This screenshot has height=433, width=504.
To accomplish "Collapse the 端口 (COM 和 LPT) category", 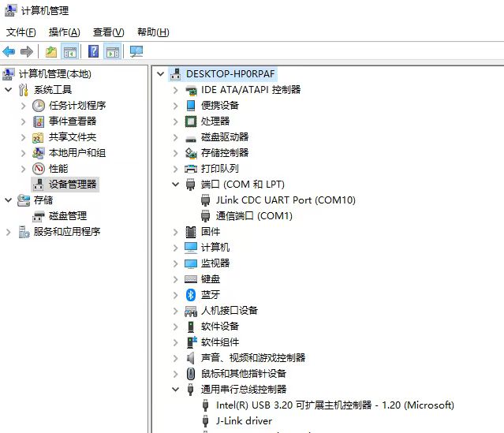I will (x=176, y=185).
